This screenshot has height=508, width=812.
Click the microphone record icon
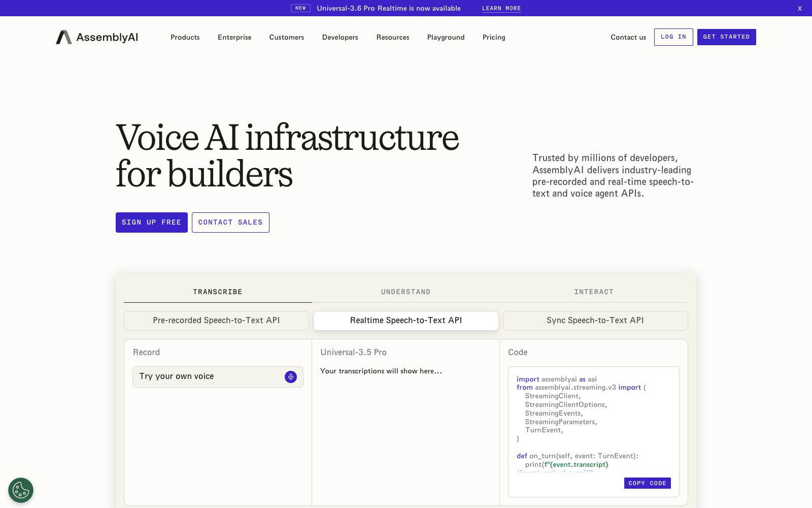(x=291, y=376)
